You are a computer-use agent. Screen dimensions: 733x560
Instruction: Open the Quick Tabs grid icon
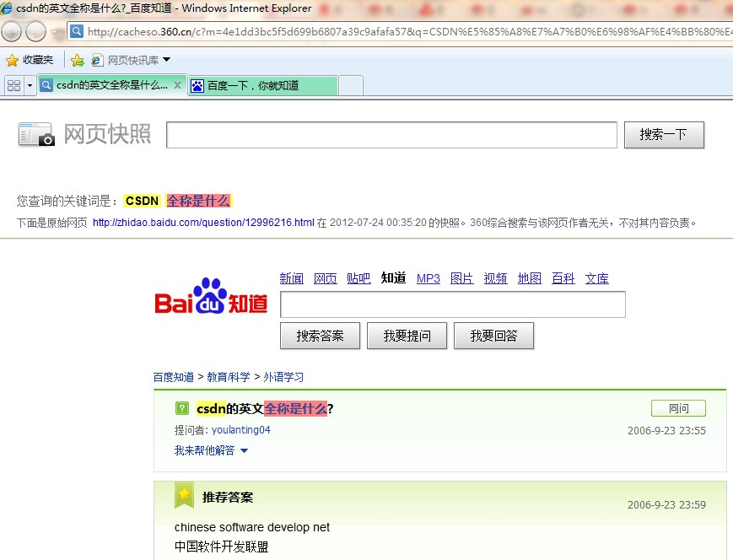pyautogui.click(x=13, y=85)
